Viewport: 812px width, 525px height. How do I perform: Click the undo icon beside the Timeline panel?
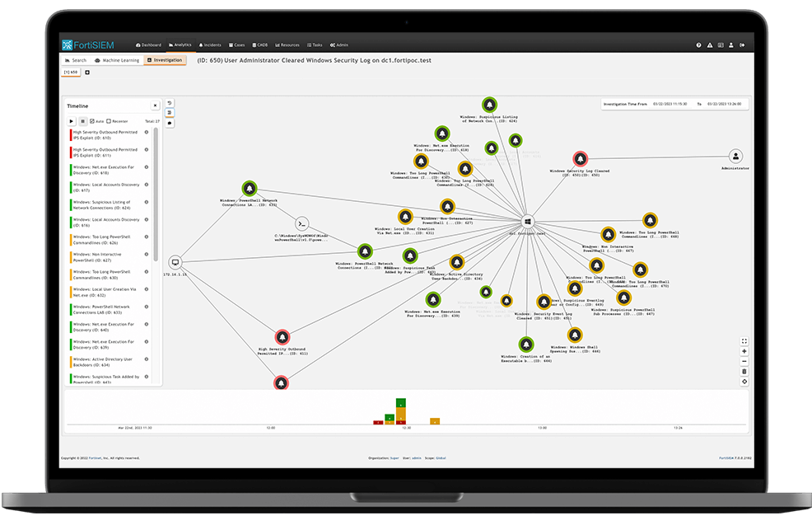170,103
